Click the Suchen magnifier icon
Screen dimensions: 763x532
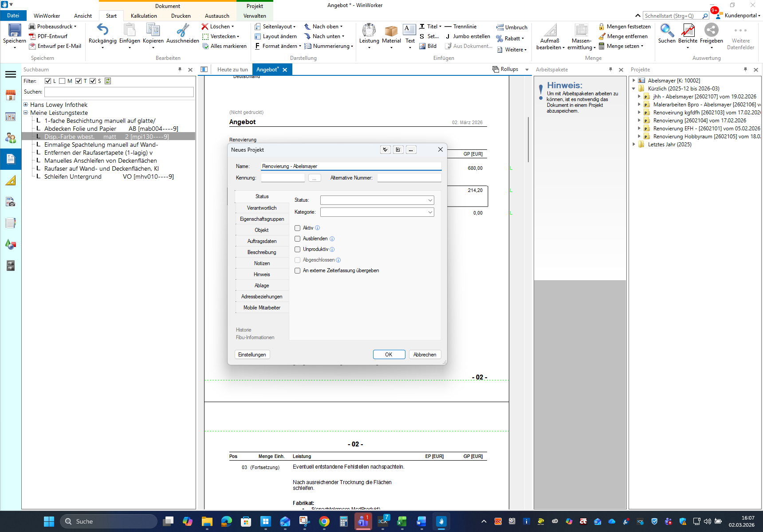(x=666, y=31)
